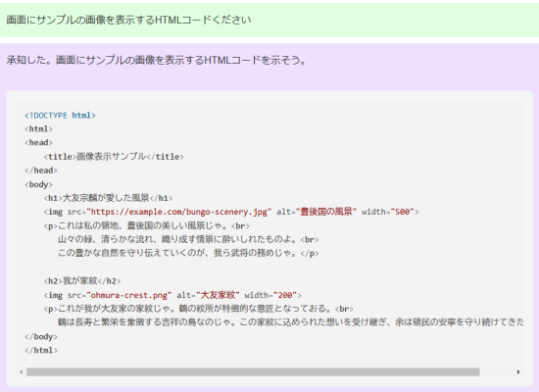This screenshot has height=392, width=539.
Task: Click the line starting 鶴は長寿と繁栄
Action: tap(291, 322)
